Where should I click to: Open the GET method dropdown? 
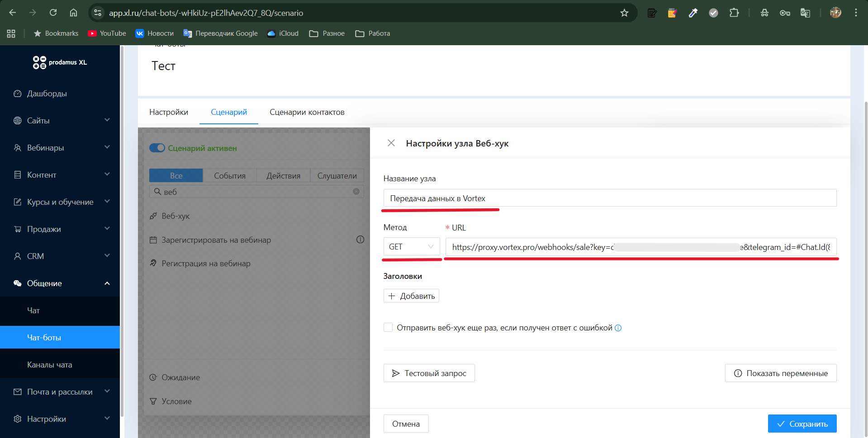tap(411, 247)
